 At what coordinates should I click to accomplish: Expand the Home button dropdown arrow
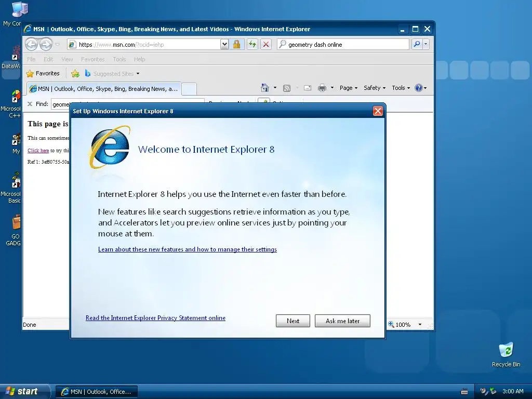(275, 88)
